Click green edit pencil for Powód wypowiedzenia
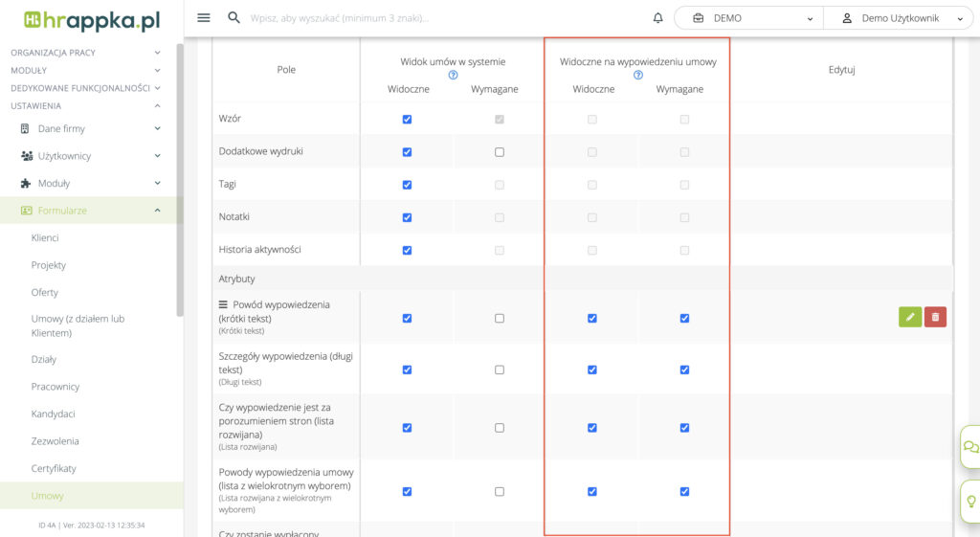Image resolution: width=980 pixels, height=537 pixels. coord(910,317)
